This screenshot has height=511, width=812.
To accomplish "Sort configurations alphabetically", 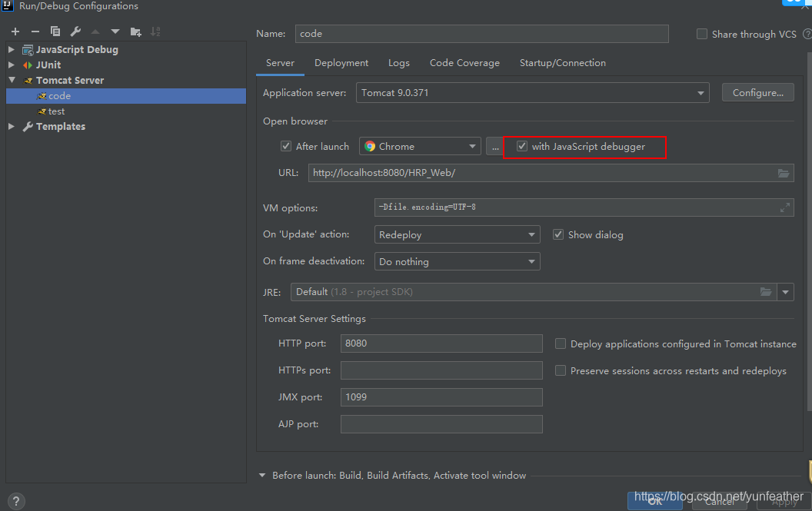I will coord(155,32).
